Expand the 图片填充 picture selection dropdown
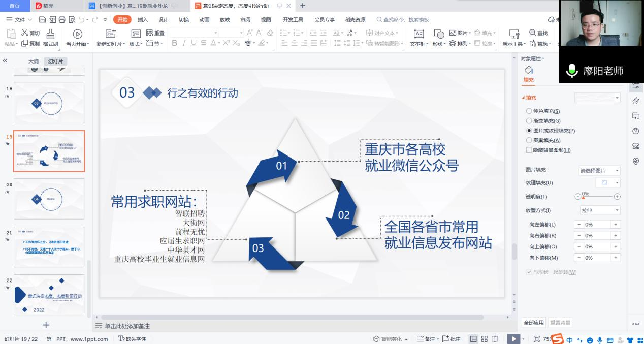This screenshot has width=644, height=344. (600, 171)
